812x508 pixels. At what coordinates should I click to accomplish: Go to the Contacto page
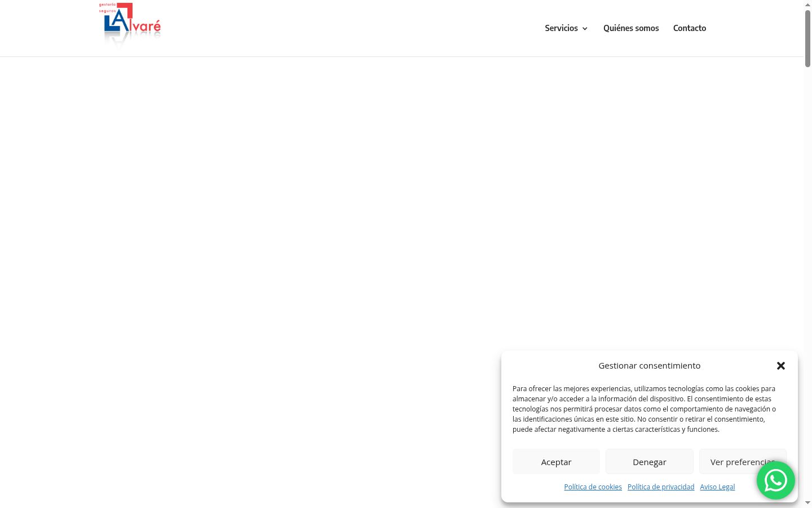click(690, 28)
